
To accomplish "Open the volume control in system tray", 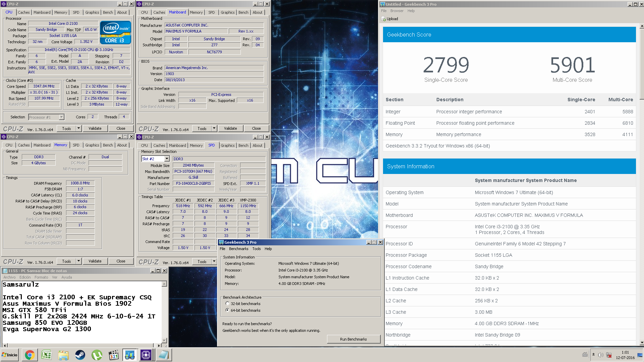I will 600,355.
